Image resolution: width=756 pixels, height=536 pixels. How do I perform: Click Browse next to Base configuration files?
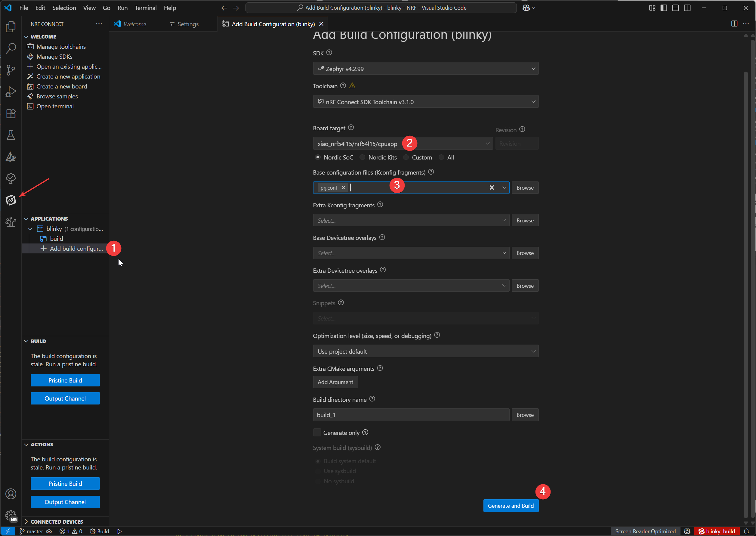tap(525, 187)
